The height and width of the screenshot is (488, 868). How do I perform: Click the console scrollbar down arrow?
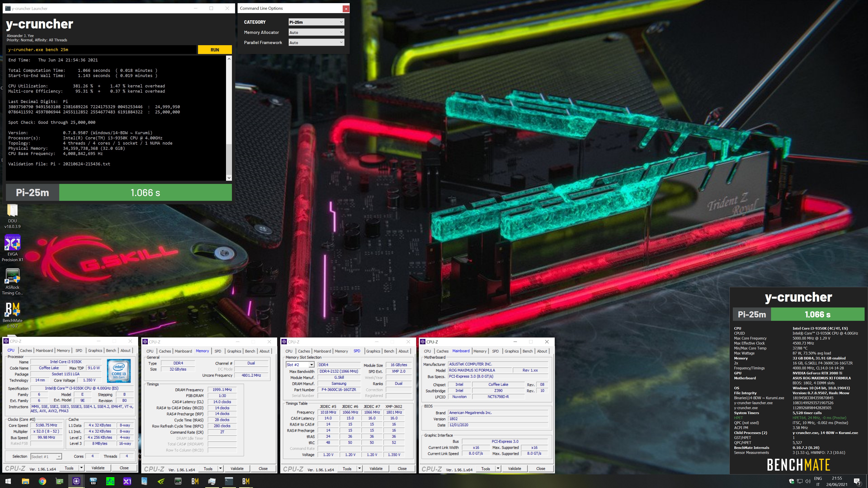point(229,178)
